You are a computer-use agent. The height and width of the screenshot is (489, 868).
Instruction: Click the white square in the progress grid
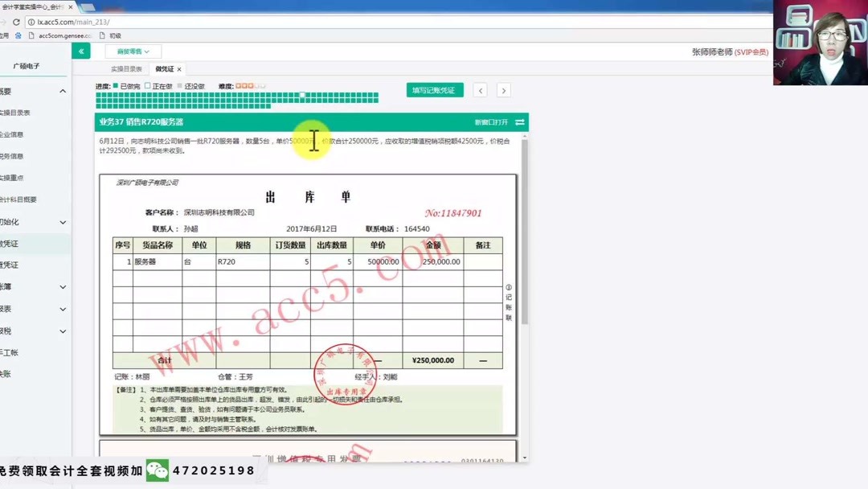301,96
